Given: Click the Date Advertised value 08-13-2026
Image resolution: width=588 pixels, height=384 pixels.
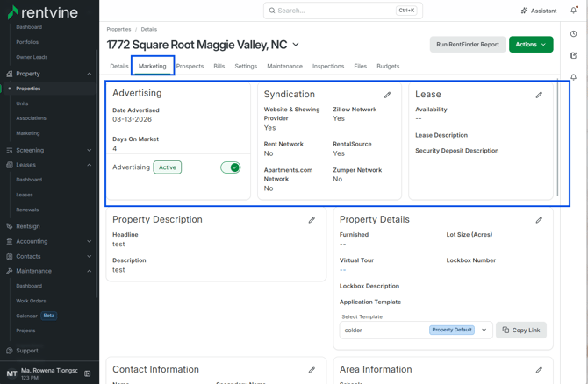Looking at the screenshot, I should point(132,119).
